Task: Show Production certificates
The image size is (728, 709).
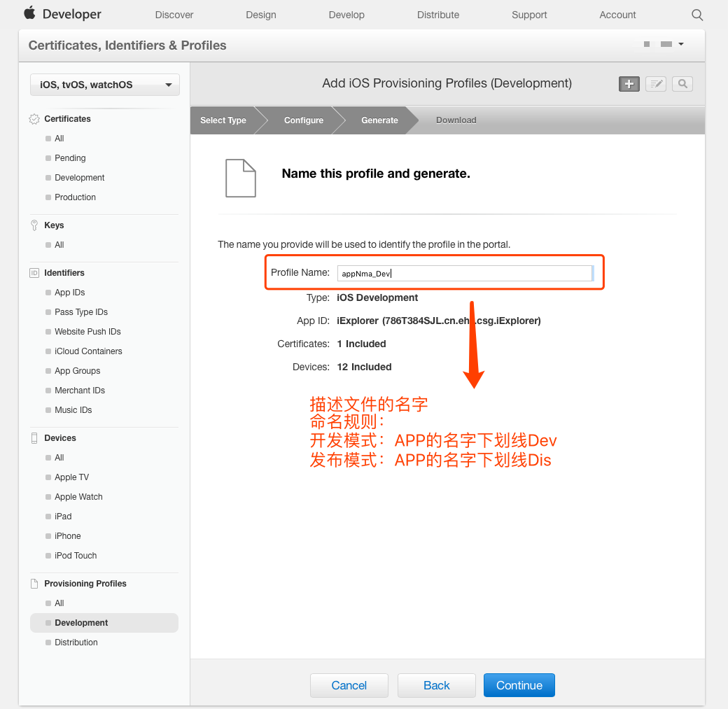Action: click(75, 197)
